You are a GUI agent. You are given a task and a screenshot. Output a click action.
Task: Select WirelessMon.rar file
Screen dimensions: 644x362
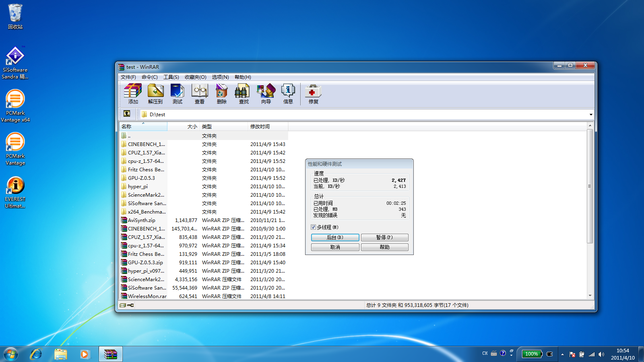click(203, 296)
